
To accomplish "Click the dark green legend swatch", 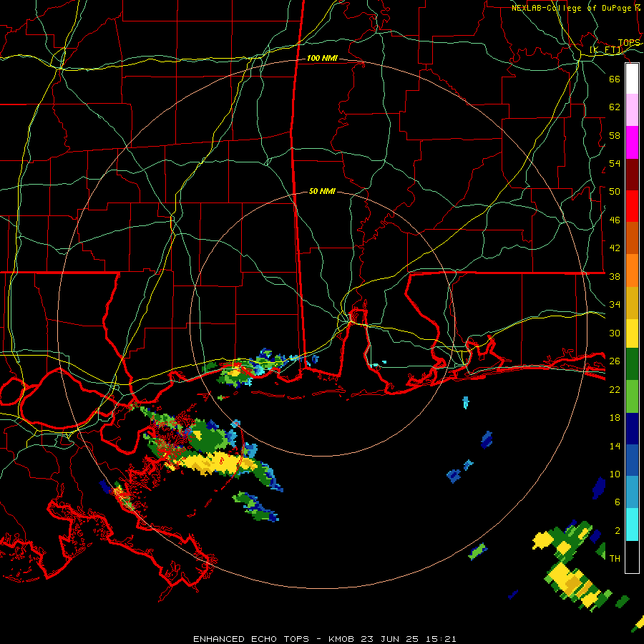I will coord(632,364).
